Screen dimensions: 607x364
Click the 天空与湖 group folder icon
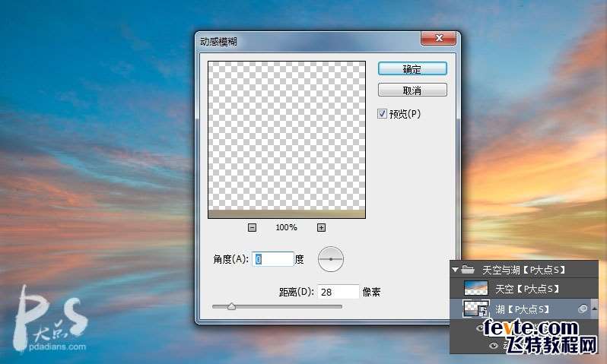point(468,269)
